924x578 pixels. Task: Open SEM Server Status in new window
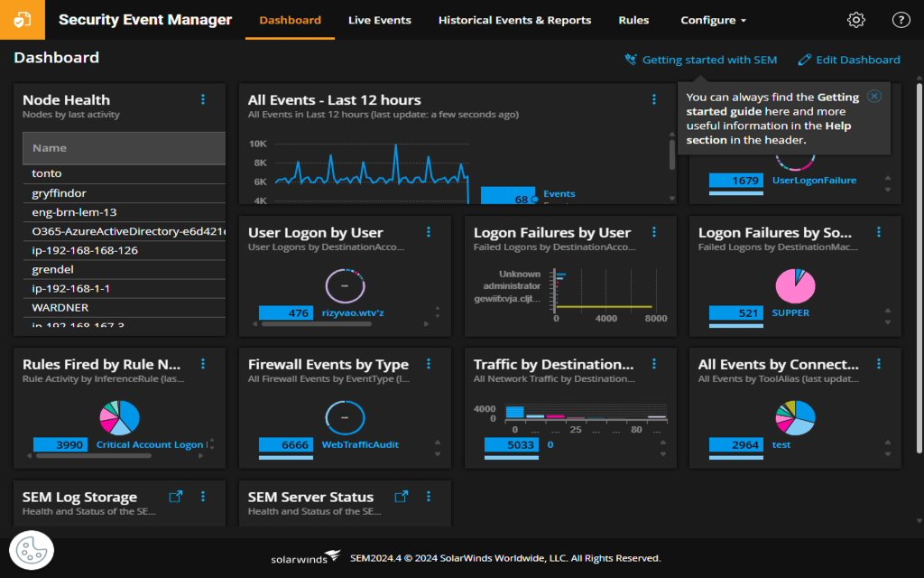(x=402, y=497)
